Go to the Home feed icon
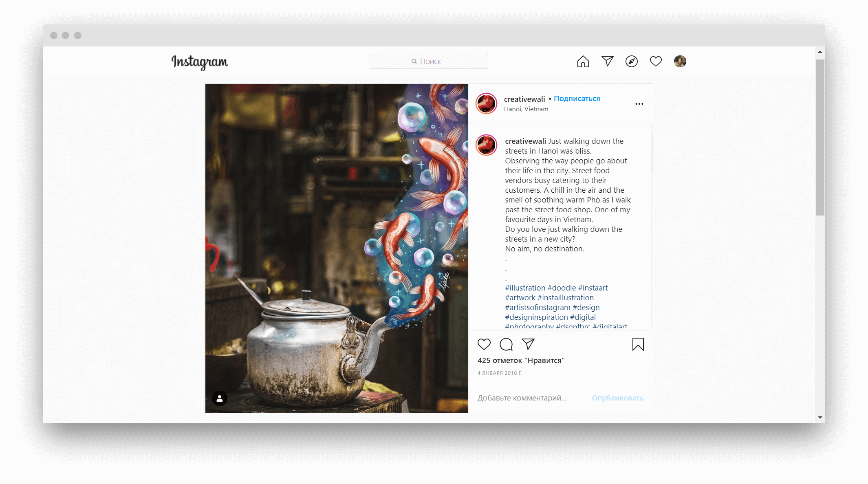 click(x=583, y=61)
